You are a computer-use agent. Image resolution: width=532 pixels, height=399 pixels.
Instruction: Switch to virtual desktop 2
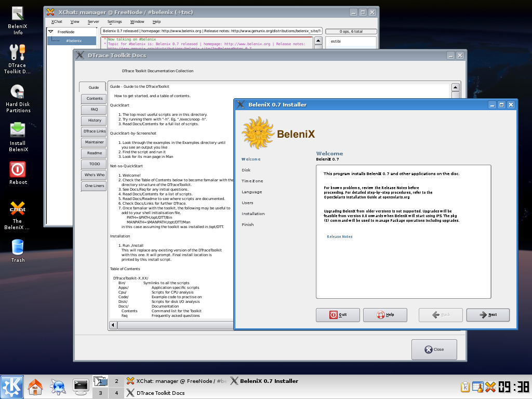pos(116,381)
